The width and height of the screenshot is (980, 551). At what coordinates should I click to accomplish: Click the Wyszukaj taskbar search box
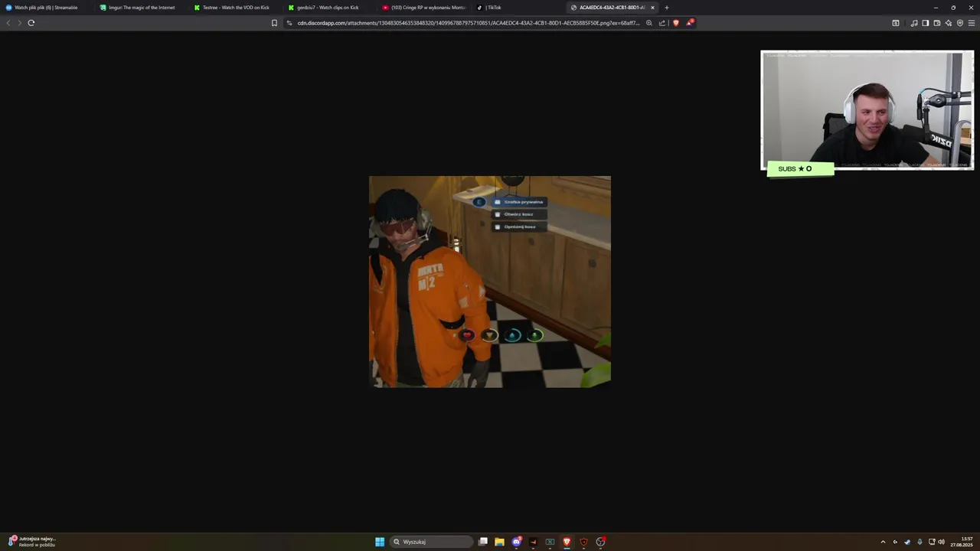432,542
